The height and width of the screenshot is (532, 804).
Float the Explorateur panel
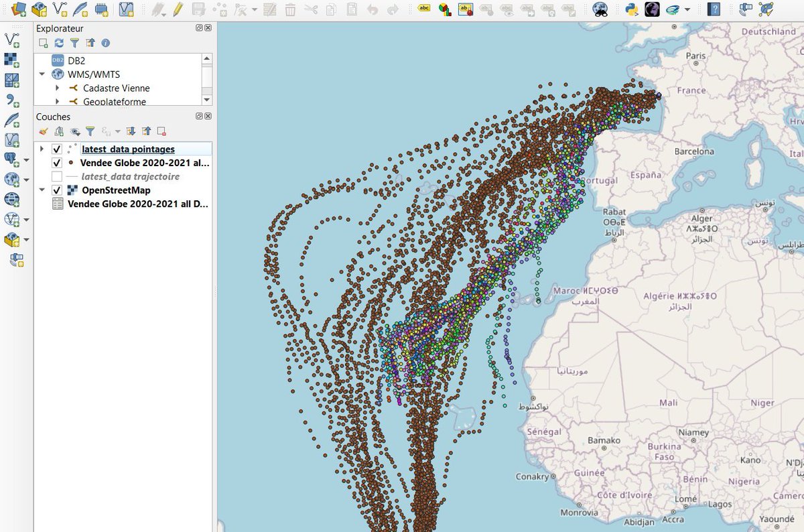coord(200,28)
